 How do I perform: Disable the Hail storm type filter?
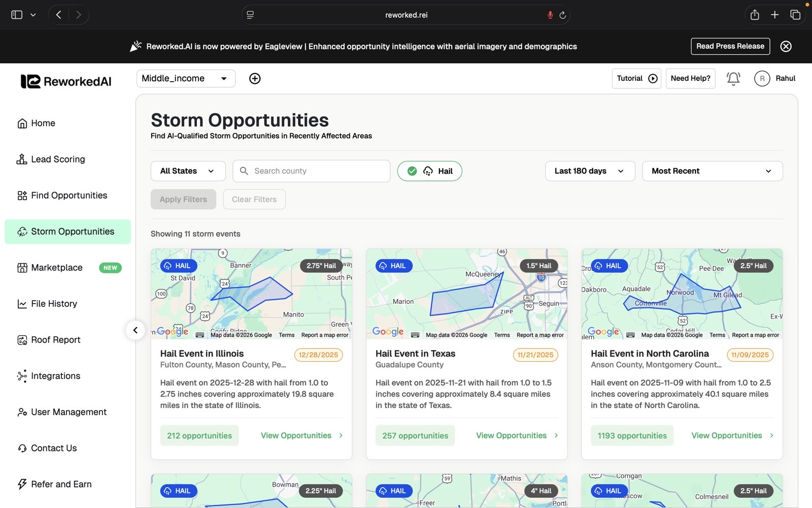429,171
